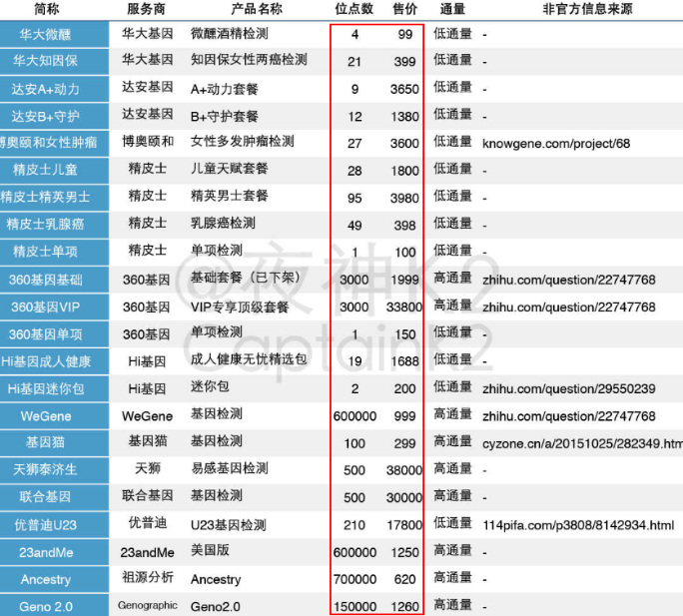Image resolution: width=683 pixels, height=616 pixels.
Task: Select the 达安A+动力 row label
Action: click(55, 89)
